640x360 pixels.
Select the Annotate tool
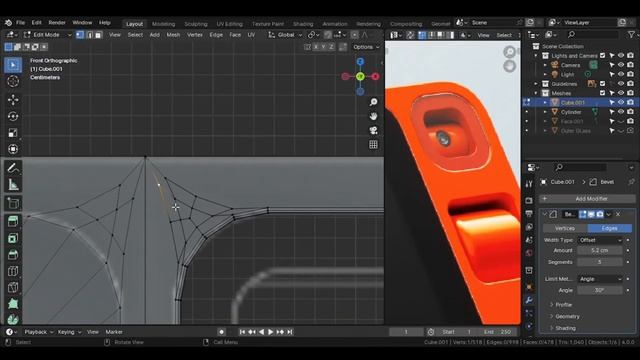[13, 168]
